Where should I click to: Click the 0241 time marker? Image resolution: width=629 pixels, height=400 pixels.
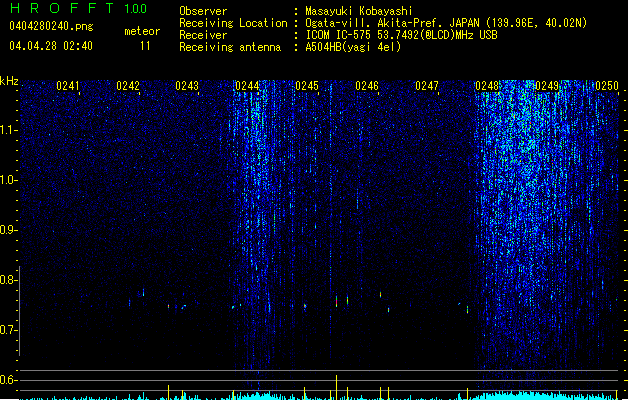[68, 86]
